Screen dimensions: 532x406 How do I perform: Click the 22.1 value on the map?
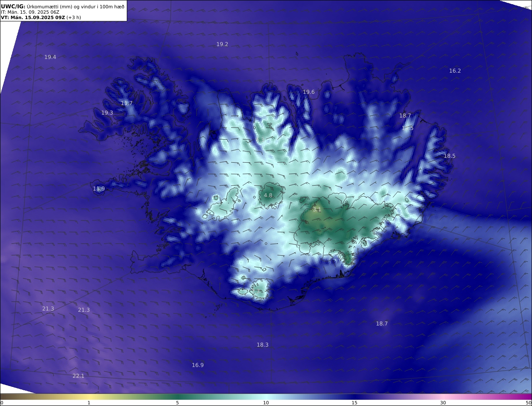[x=79, y=376]
